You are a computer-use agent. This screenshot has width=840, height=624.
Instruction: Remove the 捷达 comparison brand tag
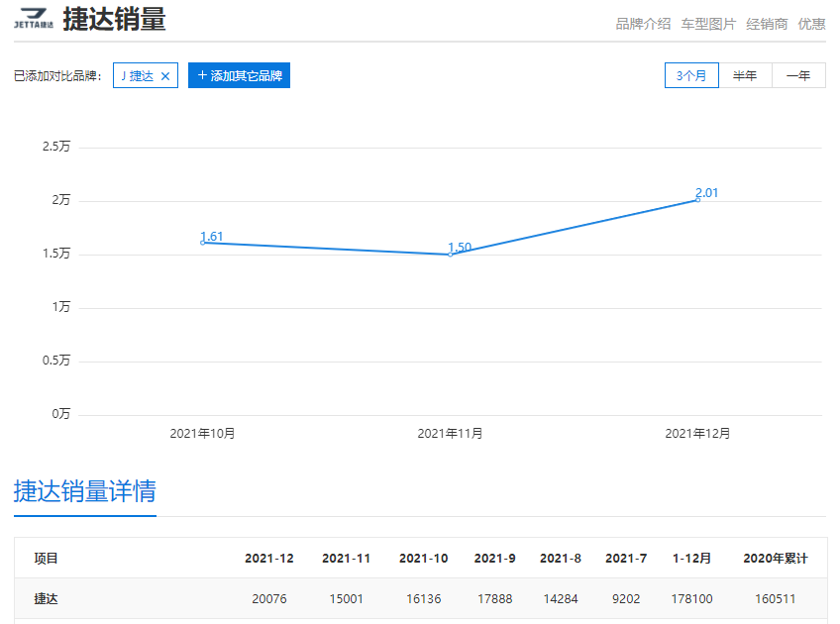coord(165,76)
